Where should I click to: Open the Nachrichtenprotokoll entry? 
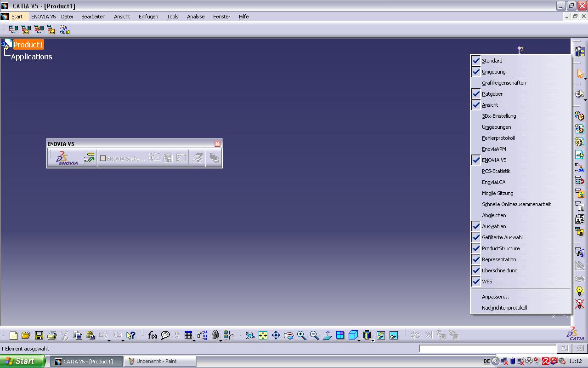[521, 308]
